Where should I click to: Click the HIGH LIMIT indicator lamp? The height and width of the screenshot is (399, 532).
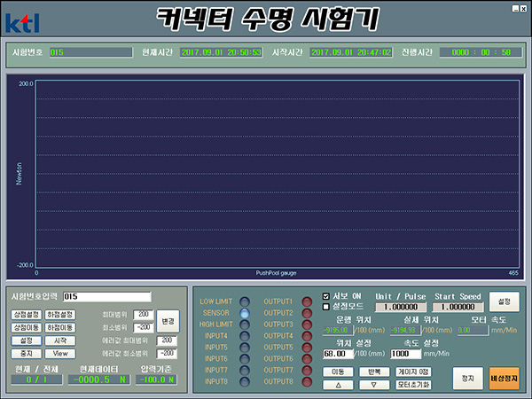tap(245, 325)
